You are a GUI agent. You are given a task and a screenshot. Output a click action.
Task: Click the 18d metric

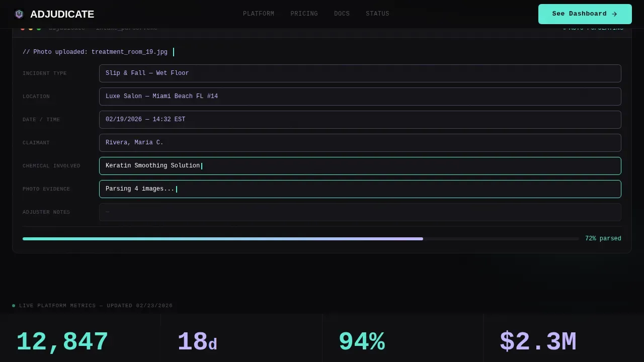coord(197,342)
